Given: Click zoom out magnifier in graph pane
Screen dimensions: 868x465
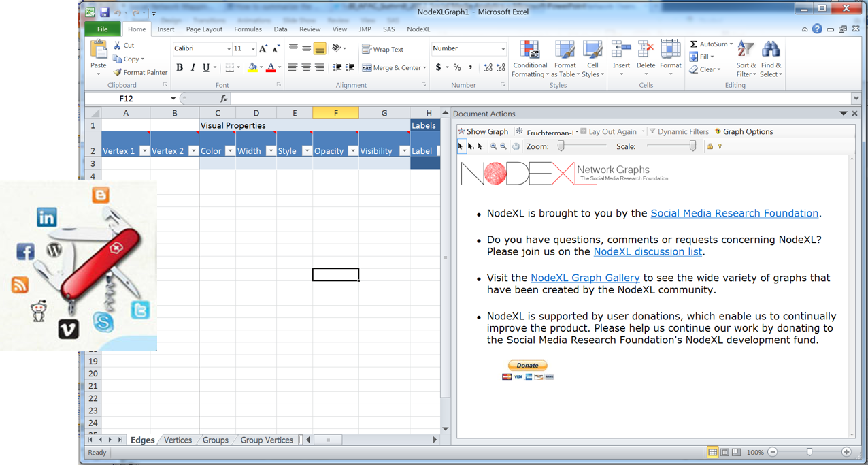Looking at the screenshot, I should 503,146.
